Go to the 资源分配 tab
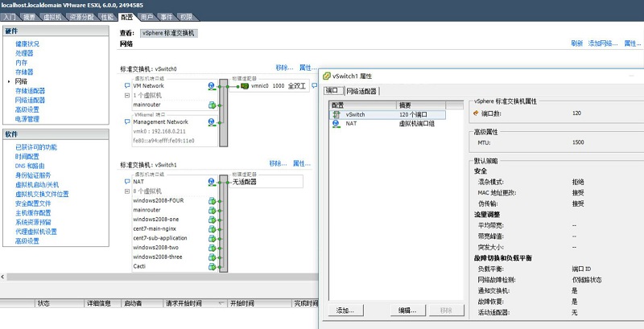 pyautogui.click(x=82, y=17)
